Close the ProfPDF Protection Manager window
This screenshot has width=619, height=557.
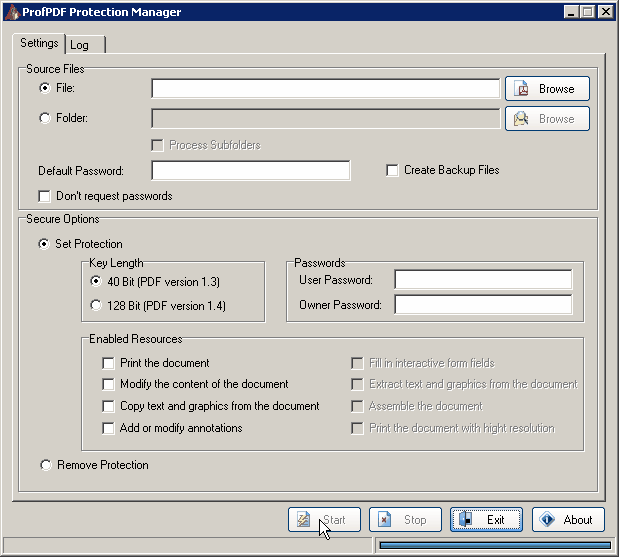coord(606,12)
